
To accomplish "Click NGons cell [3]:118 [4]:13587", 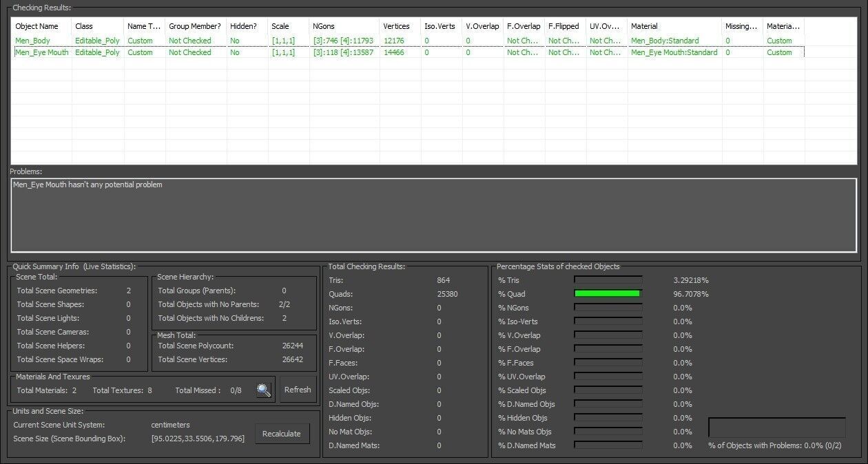I will [342, 52].
